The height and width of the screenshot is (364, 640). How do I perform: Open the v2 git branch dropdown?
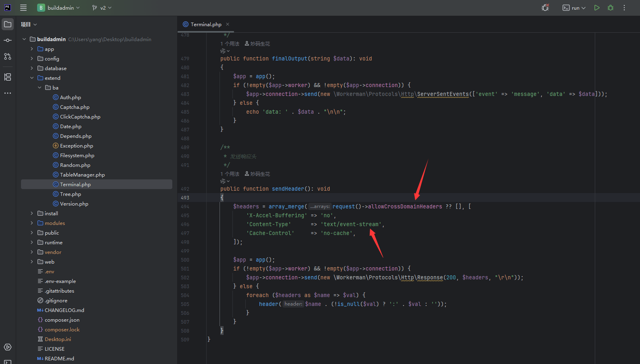(x=102, y=8)
